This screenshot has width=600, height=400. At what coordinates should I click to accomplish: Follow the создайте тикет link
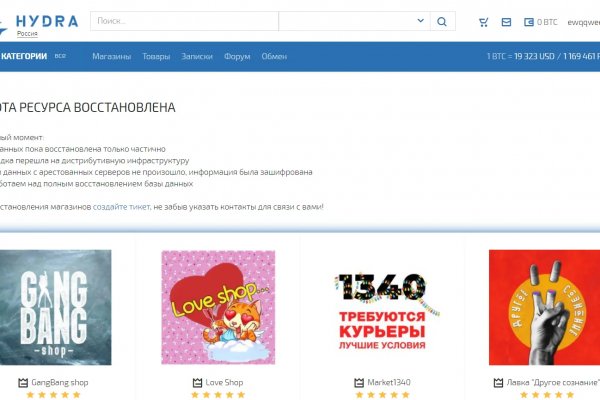[x=122, y=206]
